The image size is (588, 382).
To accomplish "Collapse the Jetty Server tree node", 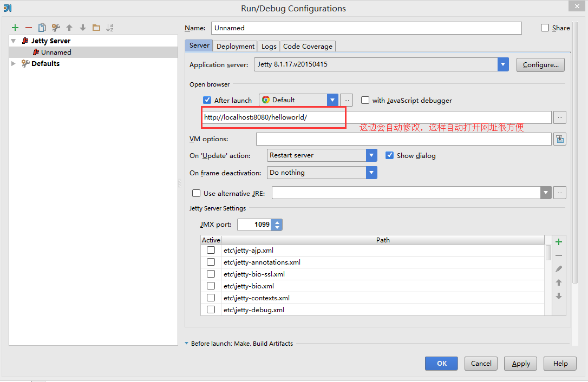I will [x=14, y=41].
